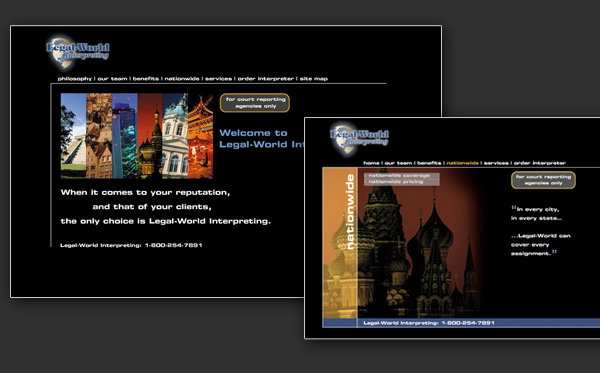Open the philosophy menu link

tap(75, 79)
